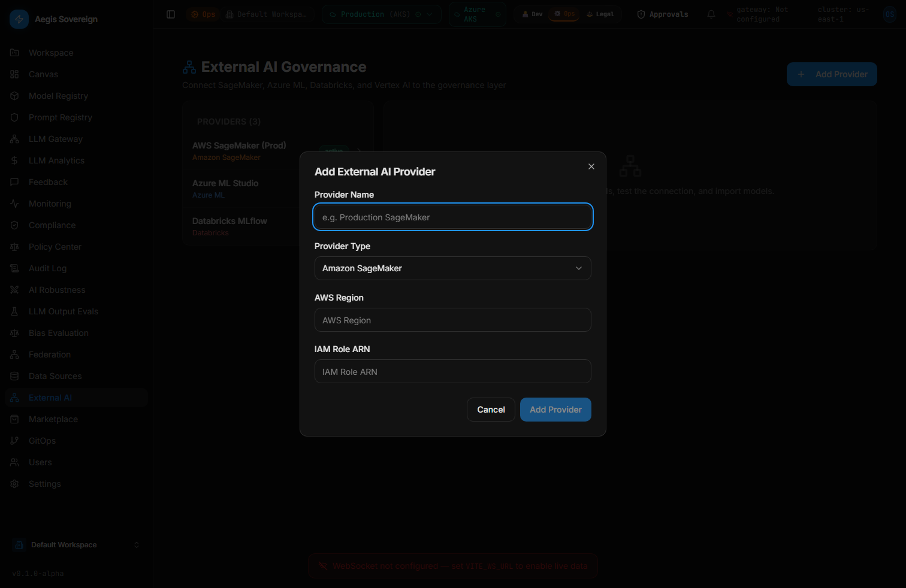Click the Users people icon
The height and width of the screenshot is (588, 906).
tap(14, 462)
